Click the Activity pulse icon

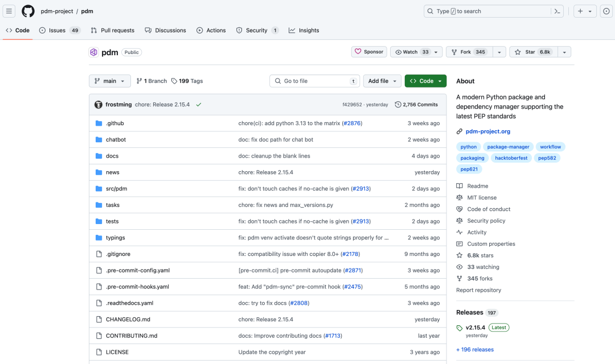click(x=460, y=233)
